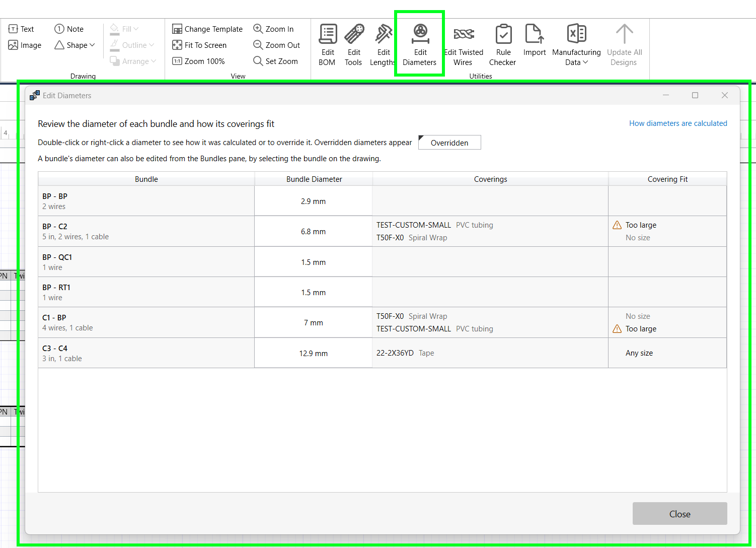Viewport: 756px width, 548px height.
Task: Click the Covering Fit column header
Action: click(x=667, y=179)
